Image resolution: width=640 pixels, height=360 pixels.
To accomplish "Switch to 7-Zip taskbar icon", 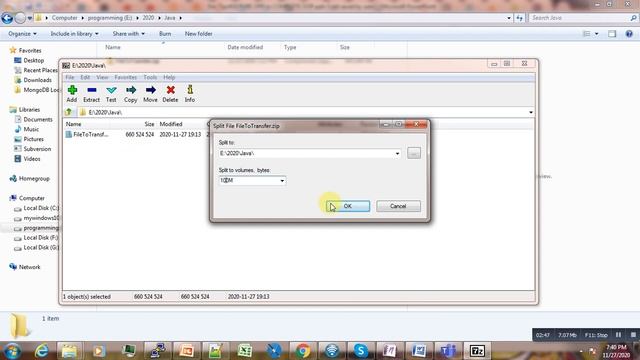I will coord(477,351).
